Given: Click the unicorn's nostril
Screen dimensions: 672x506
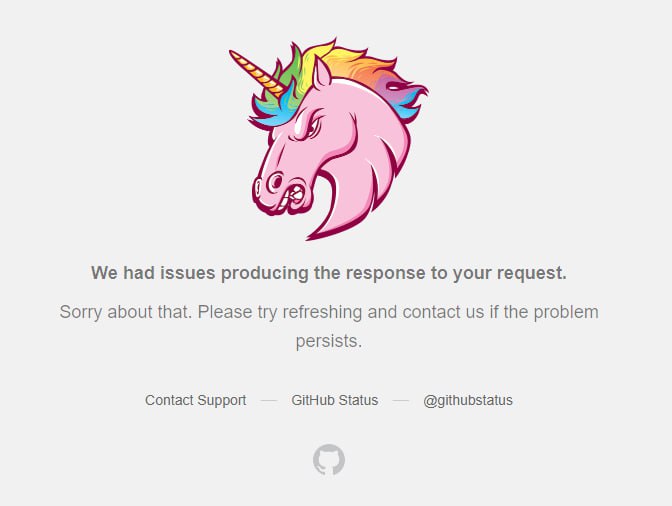Looking at the screenshot, I should (x=276, y=181).
